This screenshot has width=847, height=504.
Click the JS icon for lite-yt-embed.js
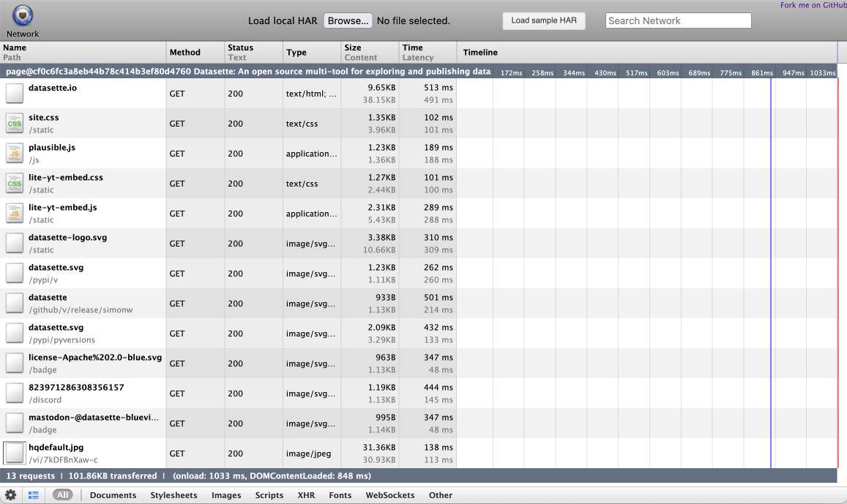coord(15,214)
